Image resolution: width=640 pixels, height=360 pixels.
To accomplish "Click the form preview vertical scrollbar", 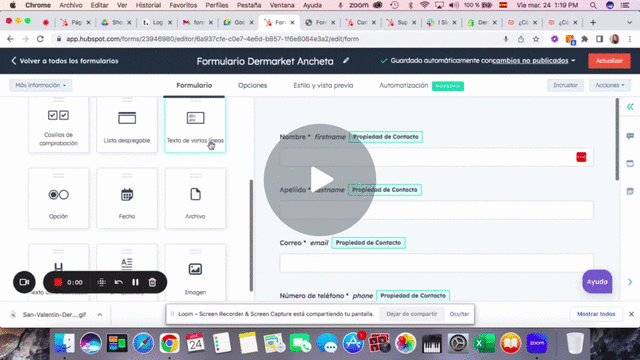I will point(617,139).
